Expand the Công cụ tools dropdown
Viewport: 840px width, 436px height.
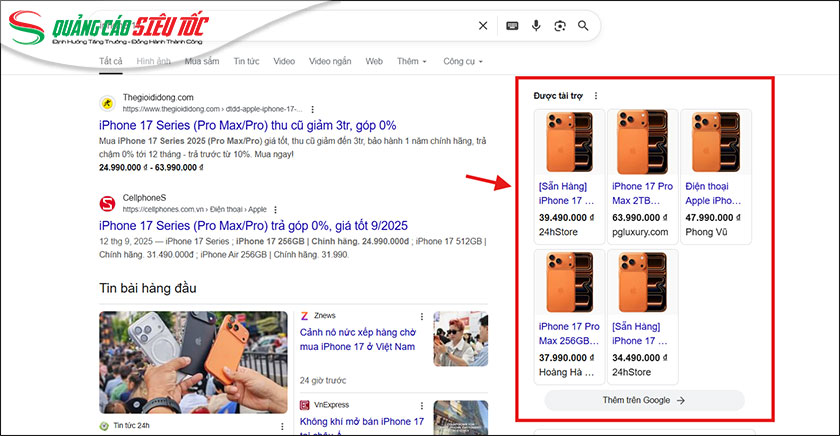click(x=462, y=61)
